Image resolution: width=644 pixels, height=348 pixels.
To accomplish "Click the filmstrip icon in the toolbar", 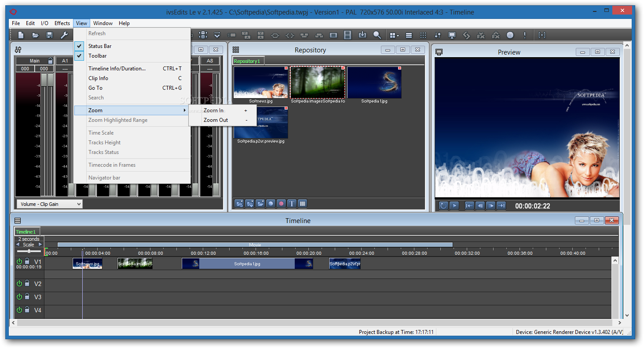I will (348, 35).
